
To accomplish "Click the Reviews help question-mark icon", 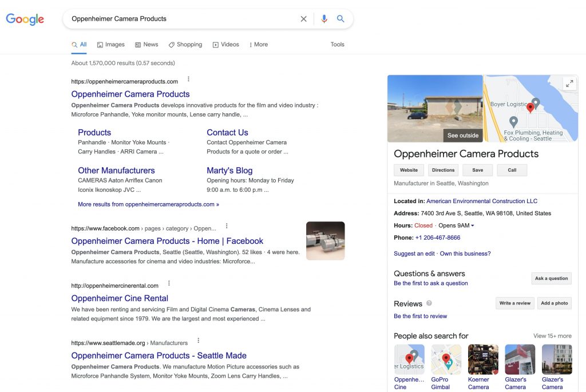I will pos(429,303).
